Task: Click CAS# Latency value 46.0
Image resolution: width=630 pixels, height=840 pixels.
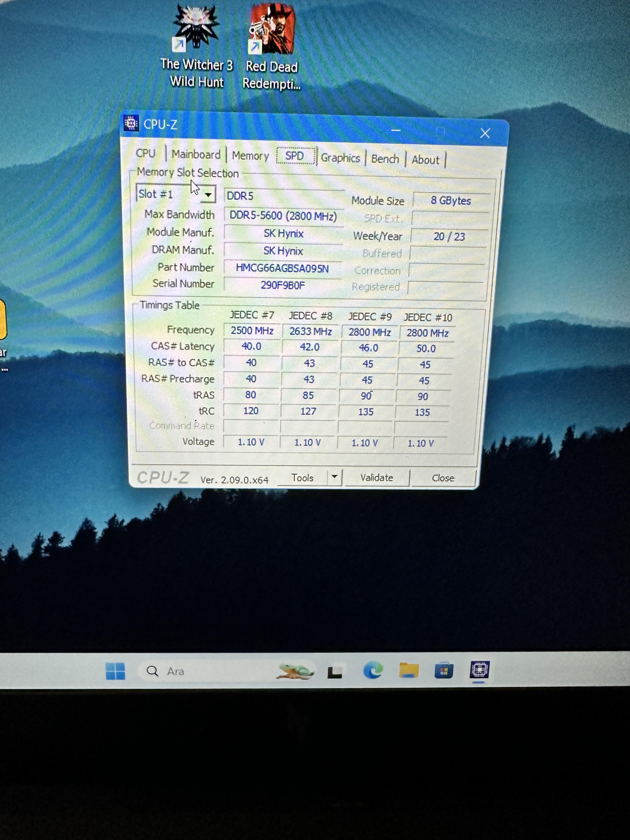Action: pos(368,348)
